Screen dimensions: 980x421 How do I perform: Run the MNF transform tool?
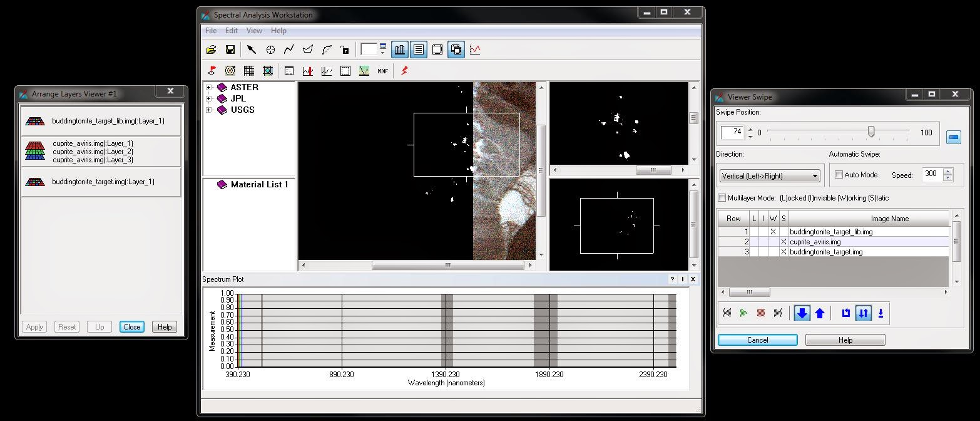tap(382, 71)
